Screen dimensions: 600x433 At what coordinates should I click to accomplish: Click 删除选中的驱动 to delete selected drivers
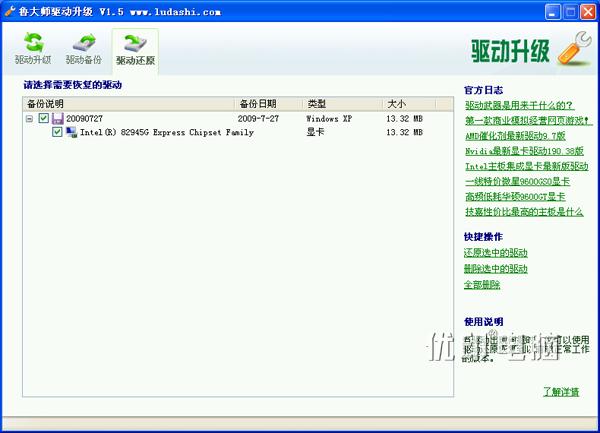point(496,269)
